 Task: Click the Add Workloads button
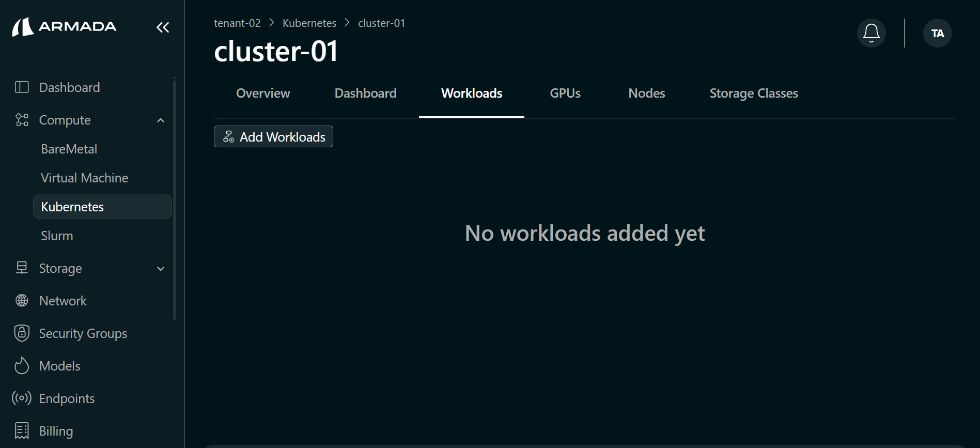pyautogui.click(x=273, y=136)
